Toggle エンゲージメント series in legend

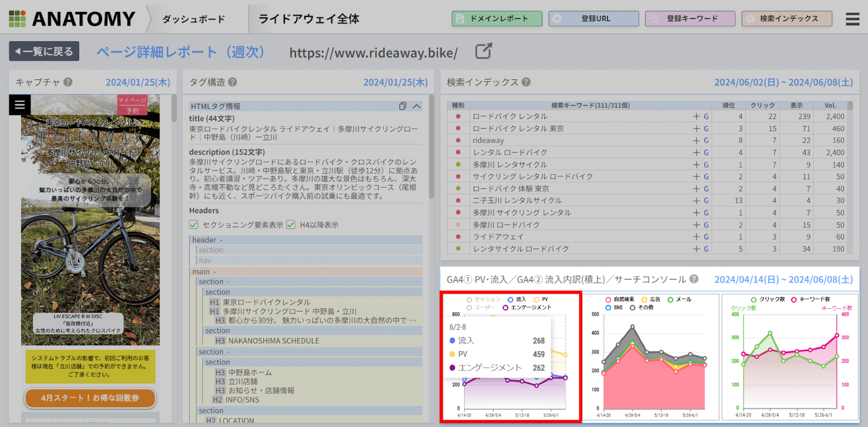point(527,308)
